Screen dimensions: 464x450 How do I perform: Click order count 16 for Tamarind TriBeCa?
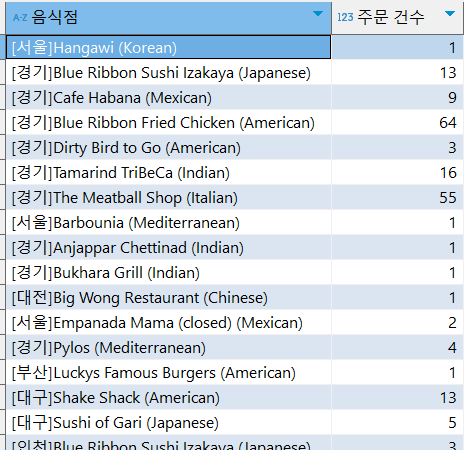398,172
